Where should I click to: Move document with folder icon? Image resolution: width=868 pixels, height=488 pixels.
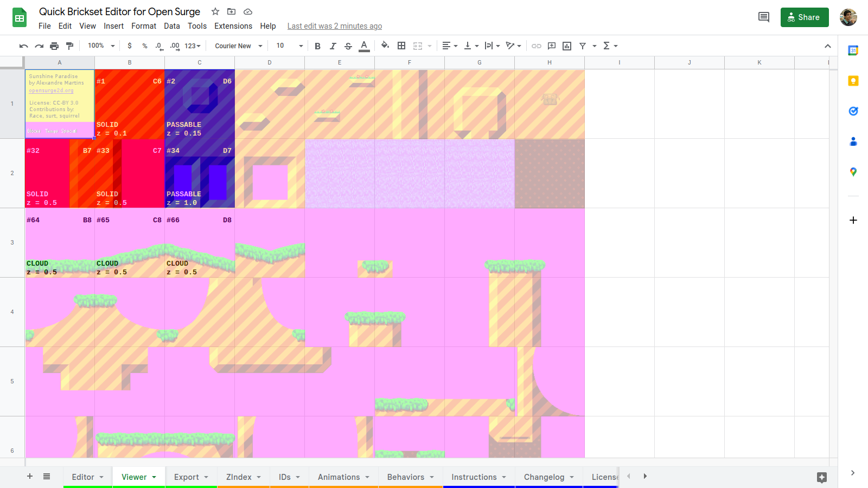point(232,11)
